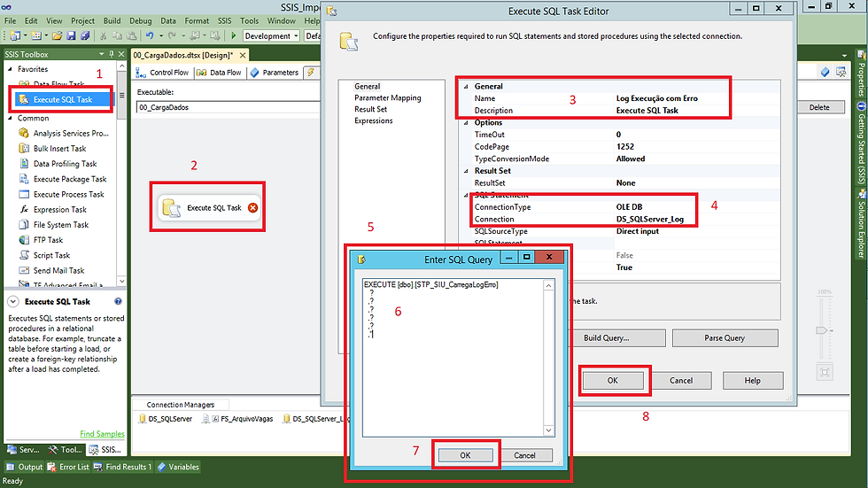Open the Find Samples link

tap(103, 434)
